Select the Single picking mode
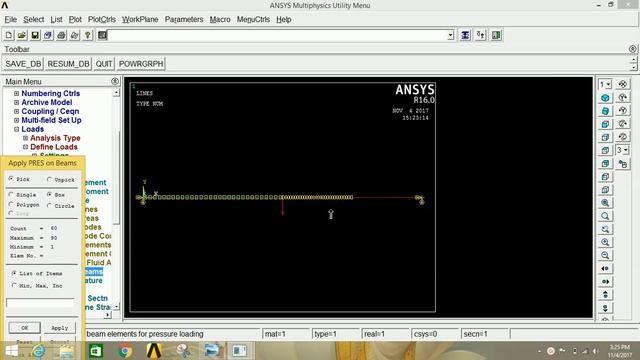The image size is (640, 360). pos(11,195)
